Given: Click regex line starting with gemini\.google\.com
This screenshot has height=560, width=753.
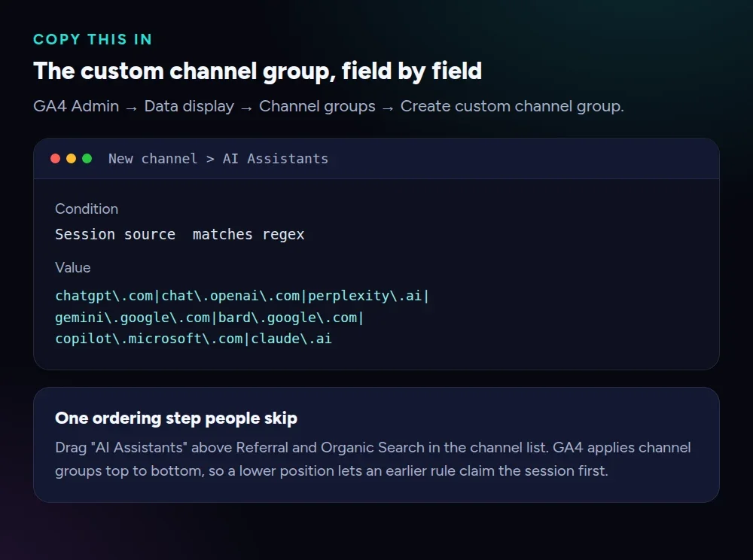Looking at the screenshot, I should (x=209, y=318).
